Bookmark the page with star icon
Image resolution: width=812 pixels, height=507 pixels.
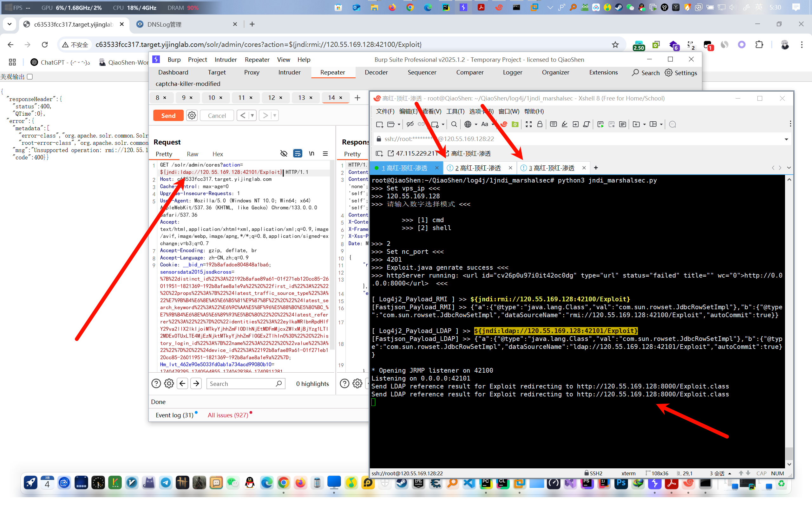coord(615,45)
